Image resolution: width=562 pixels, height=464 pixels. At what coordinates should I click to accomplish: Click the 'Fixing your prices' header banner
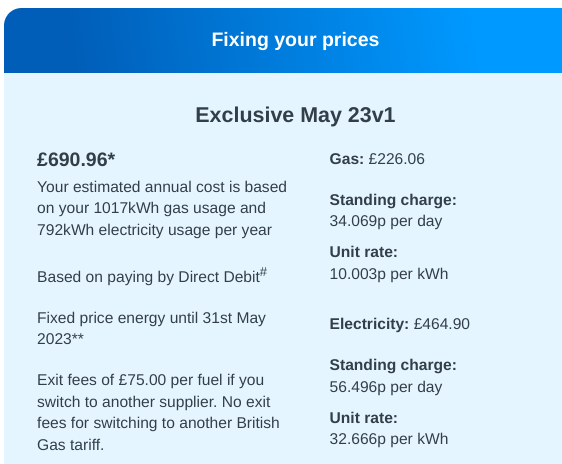(x=283, y=40)
